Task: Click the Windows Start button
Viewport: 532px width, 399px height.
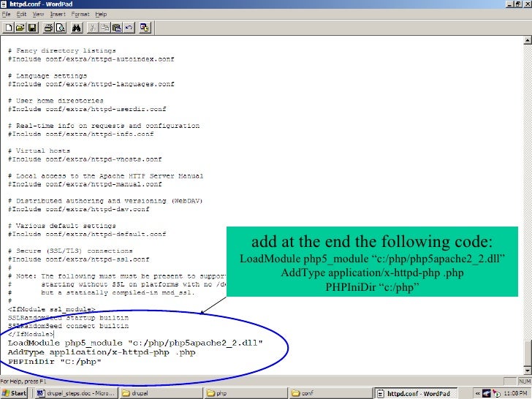Action: click(x=15, y=393)
